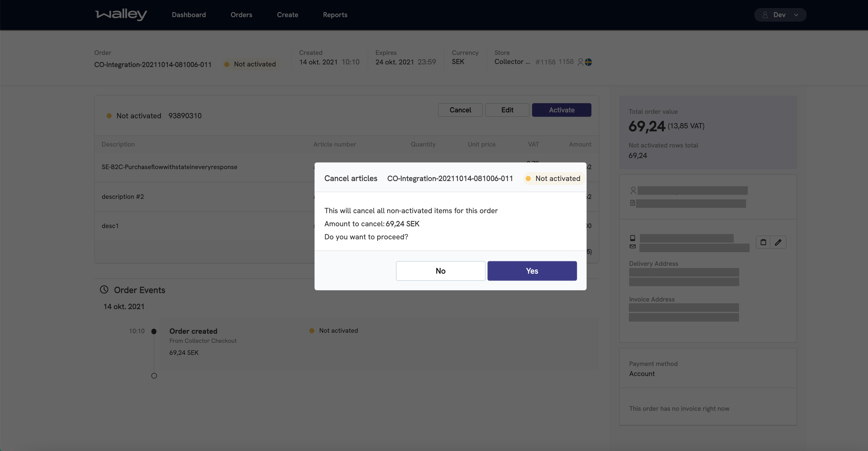The height and width of the screenshot is (451, 868).
Task: Confirm cancellation with Yes button
Action: tap(532, 271)
